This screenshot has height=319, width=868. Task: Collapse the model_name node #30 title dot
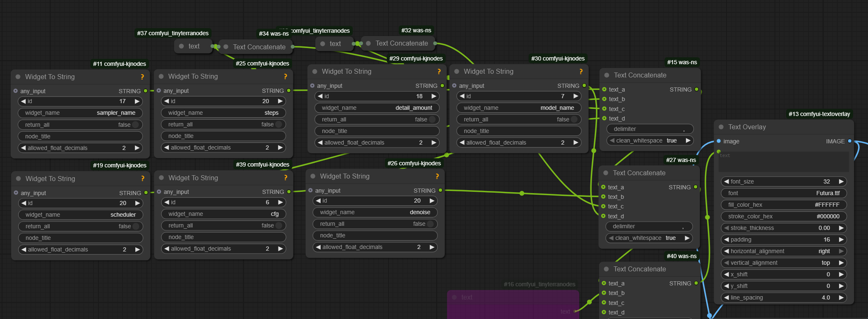coord(457,71)
